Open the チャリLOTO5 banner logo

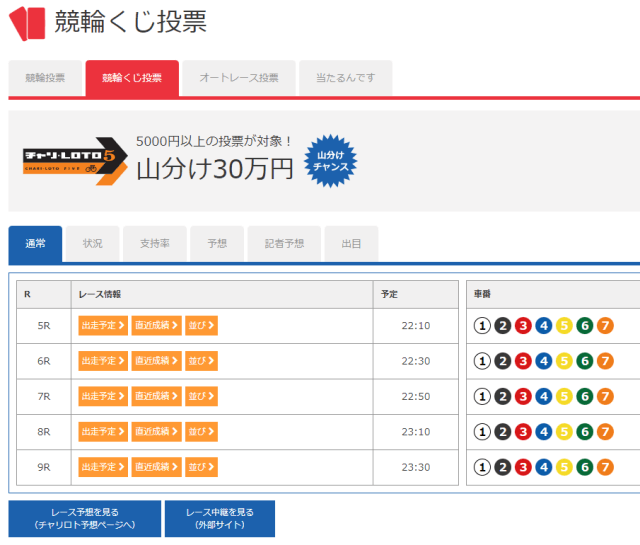(x=75, y=161)
